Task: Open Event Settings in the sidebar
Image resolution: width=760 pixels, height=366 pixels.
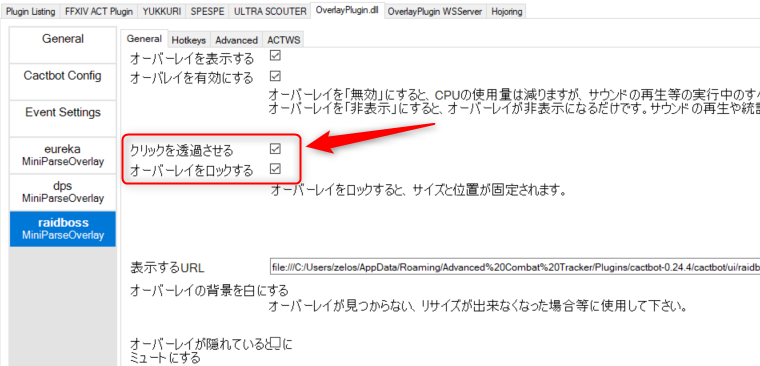Action: pos(63,118)
